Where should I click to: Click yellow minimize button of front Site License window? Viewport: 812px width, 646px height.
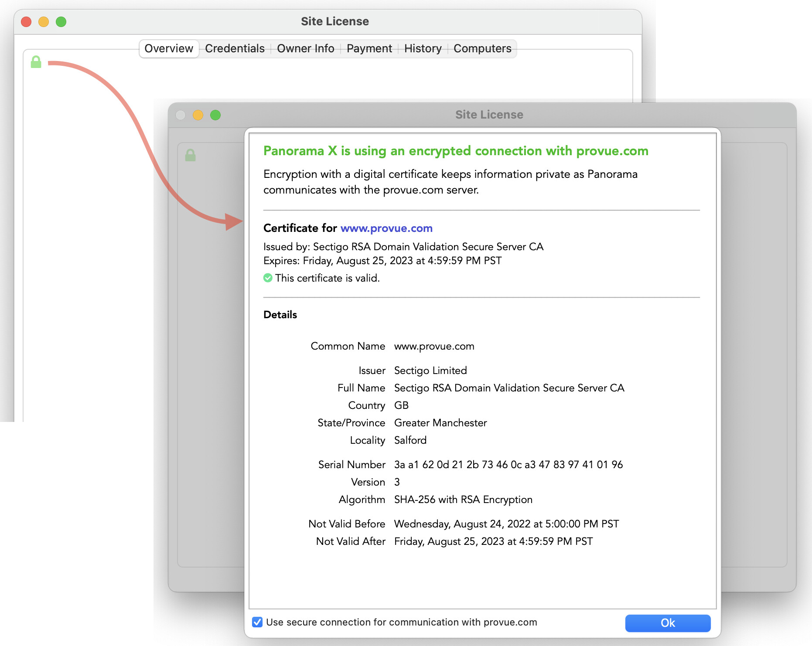[198, 115]
